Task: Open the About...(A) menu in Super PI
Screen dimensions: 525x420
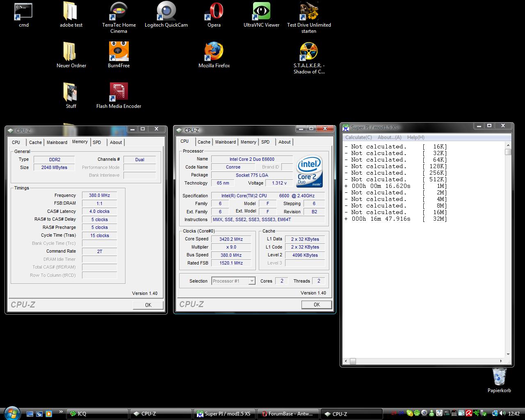Action: point(389,137)
